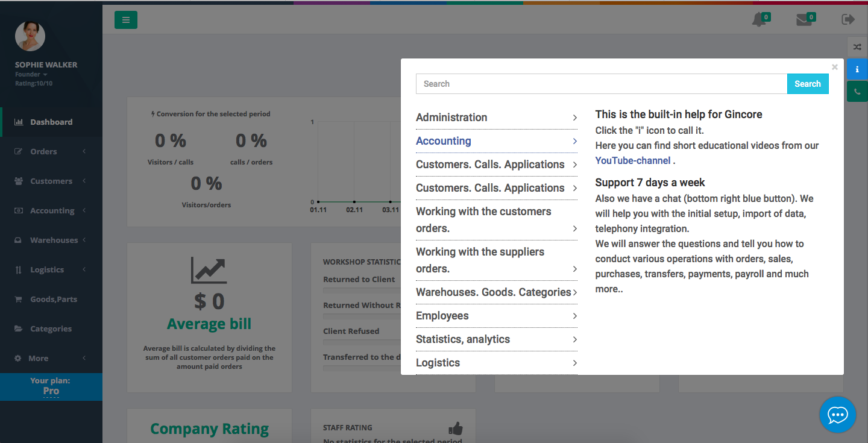The image size is (868, 443).
Task: Expand the sidebar Accounting submenu arrow
Action: click(x=84, y=210)
